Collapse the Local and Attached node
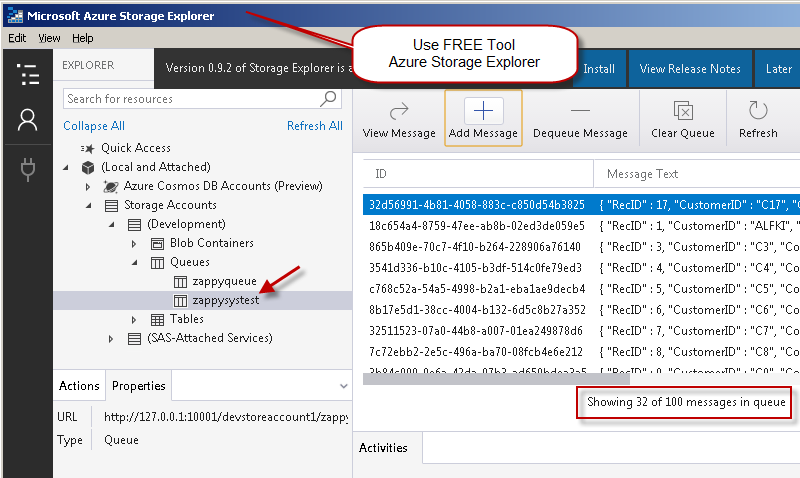 coord(66,167)
